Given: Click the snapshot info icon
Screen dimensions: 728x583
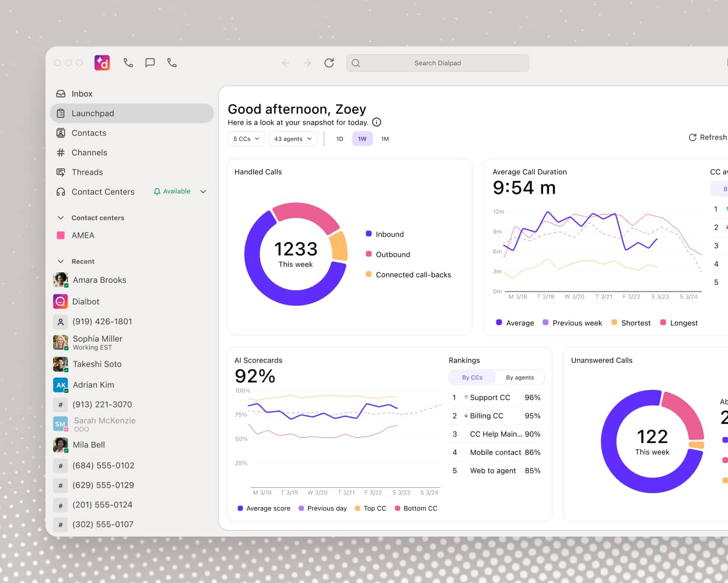Looking at the screenshot, I should coord(377,122).
